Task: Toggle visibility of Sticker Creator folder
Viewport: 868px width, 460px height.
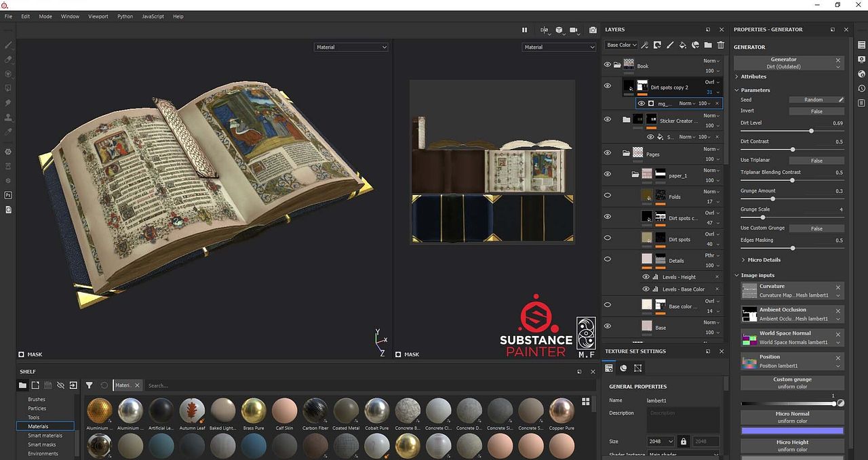Action: pyautogui.click(x=607, y=119)
